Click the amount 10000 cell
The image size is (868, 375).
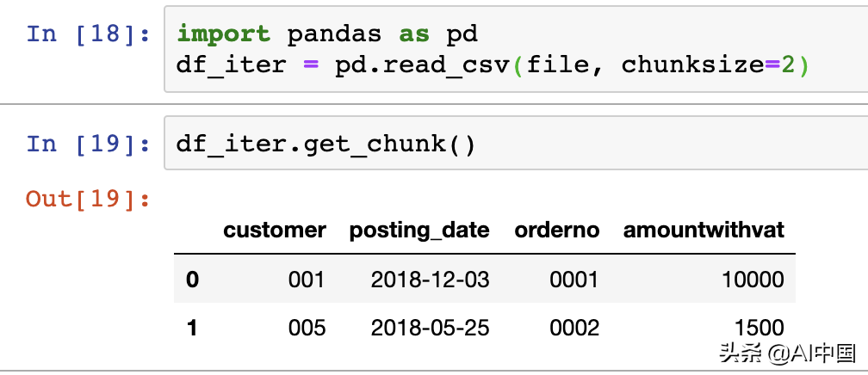(x=753, y=280)
